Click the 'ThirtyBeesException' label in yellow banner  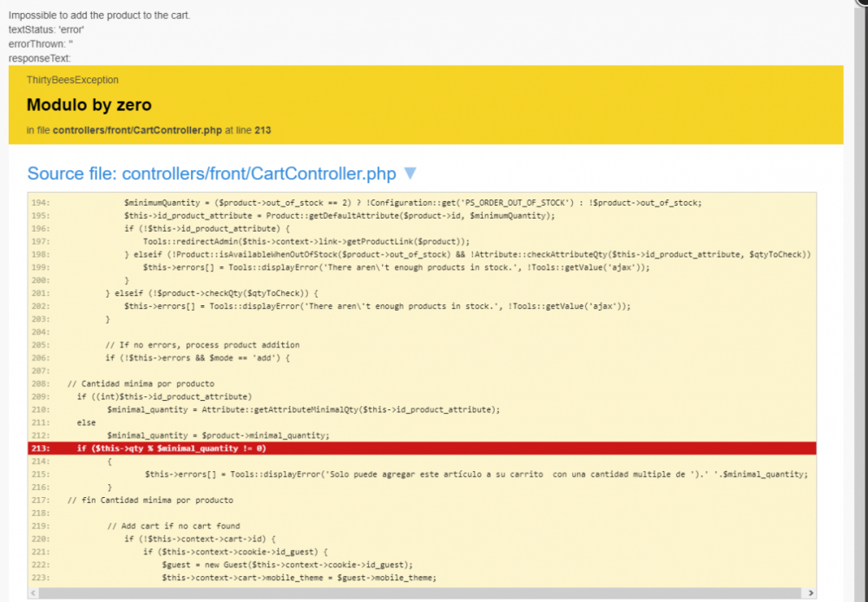point(72,80)
